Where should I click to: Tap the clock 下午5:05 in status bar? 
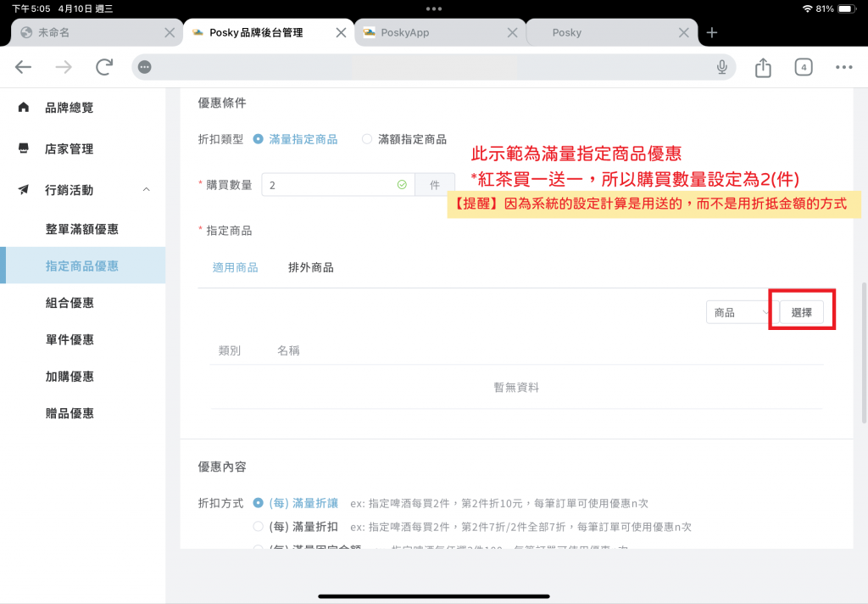[x=31, y=8]
